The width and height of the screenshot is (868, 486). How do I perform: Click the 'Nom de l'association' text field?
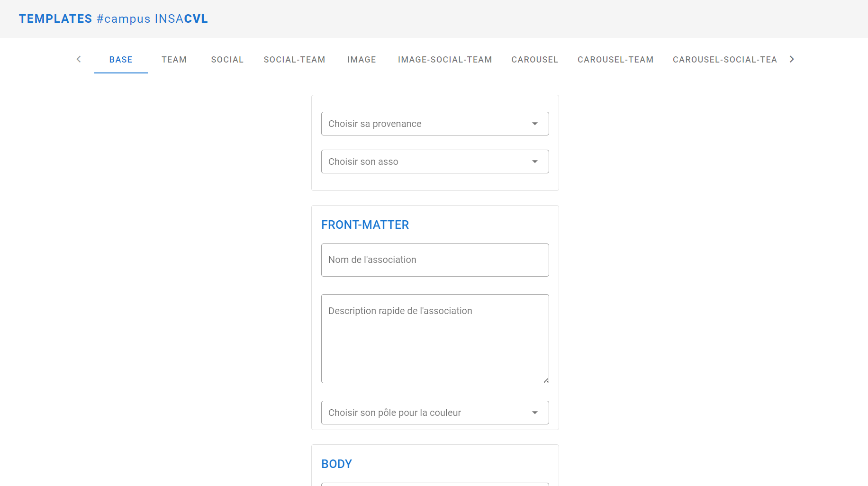click(434, 260)
